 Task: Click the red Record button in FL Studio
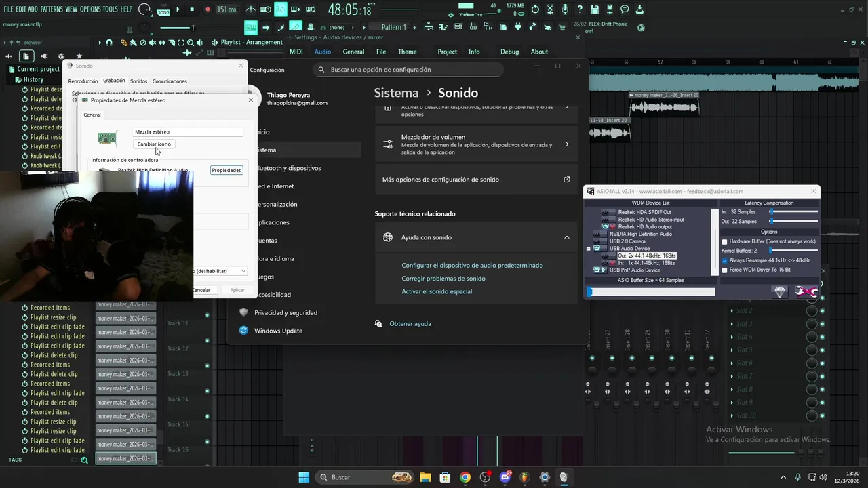tap(208, 9)
